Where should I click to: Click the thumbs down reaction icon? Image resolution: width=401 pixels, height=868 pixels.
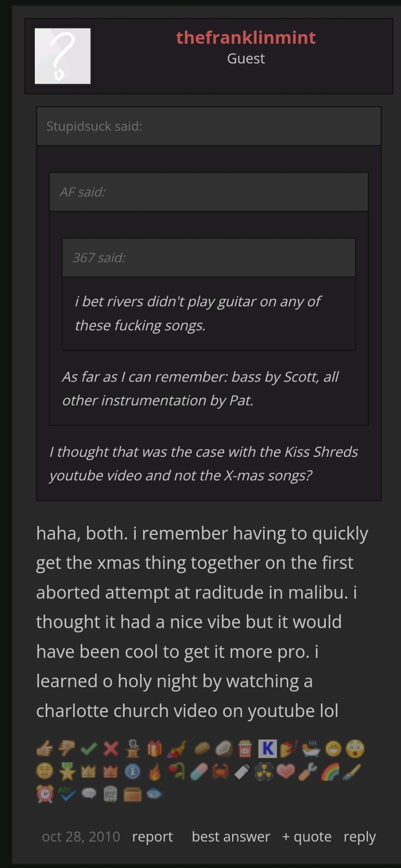pos(67,749)
